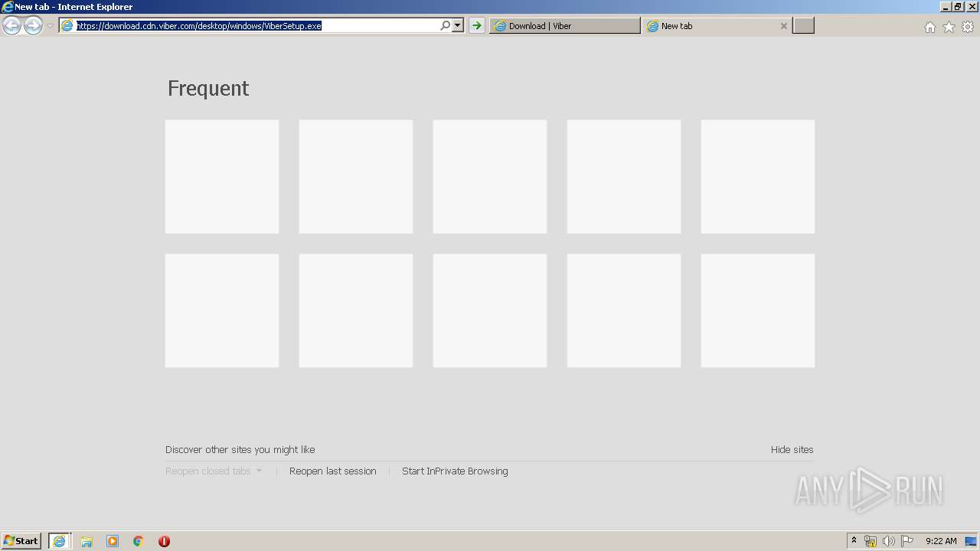Show hidden tray icons arrow
Image resolution: width=980 pixels, height=551 pixels.
[x=854, y=540]
